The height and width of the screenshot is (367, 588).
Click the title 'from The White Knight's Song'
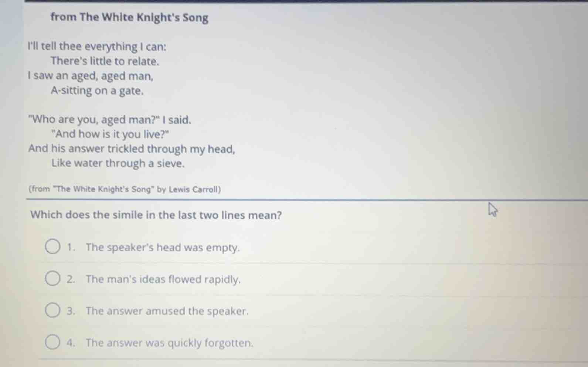pos(129,17)
